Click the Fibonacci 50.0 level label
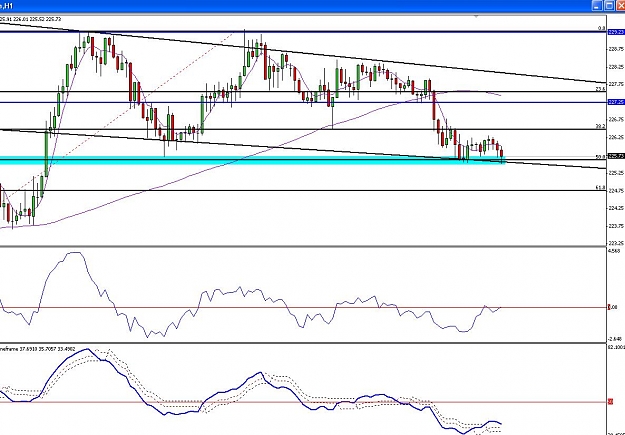 [x=600, y=157]
